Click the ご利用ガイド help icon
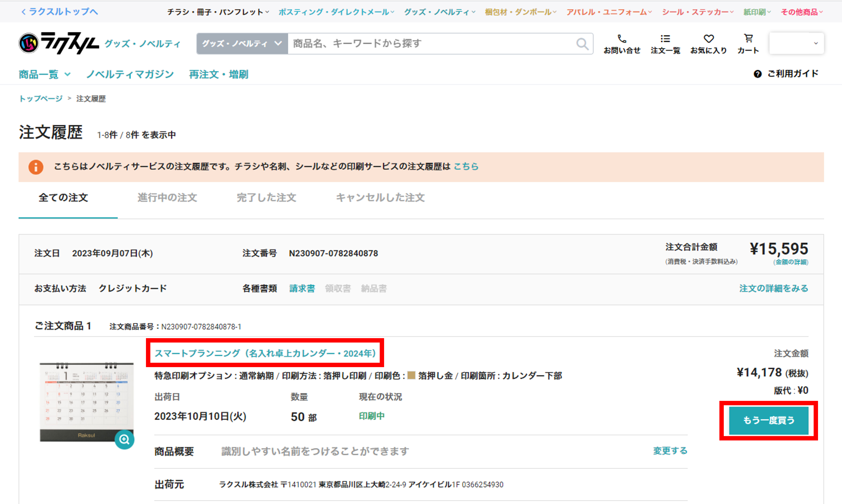Screen dimensions: 842x504 click(757, 74)
